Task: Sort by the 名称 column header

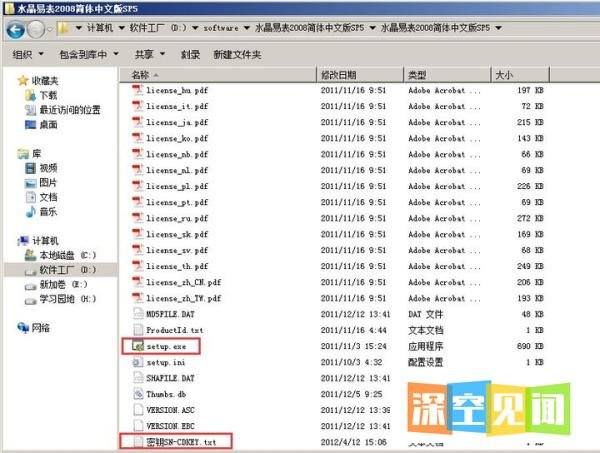Action: click(218, 75)
